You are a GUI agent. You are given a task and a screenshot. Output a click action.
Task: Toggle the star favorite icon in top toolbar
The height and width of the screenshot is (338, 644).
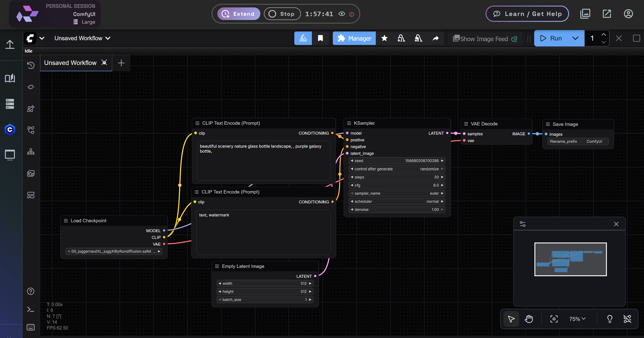click(384, 38)
